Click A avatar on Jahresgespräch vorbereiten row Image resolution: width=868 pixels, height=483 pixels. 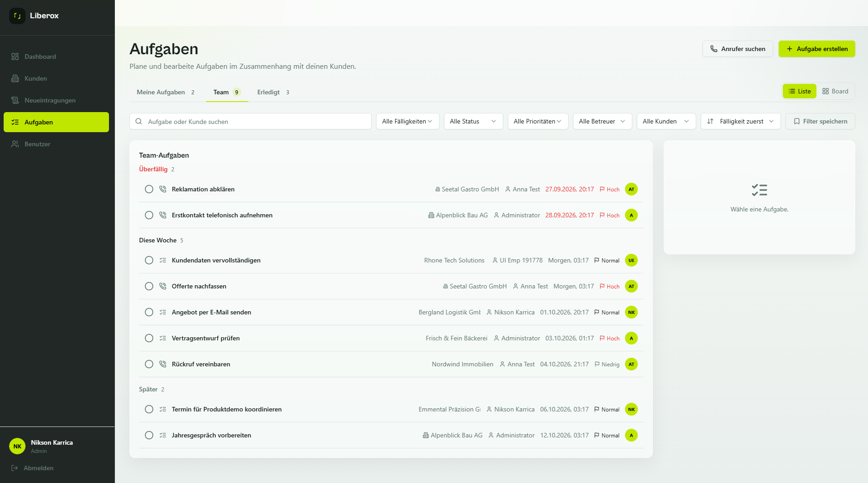pyautogui.click(x=631, y=435)
